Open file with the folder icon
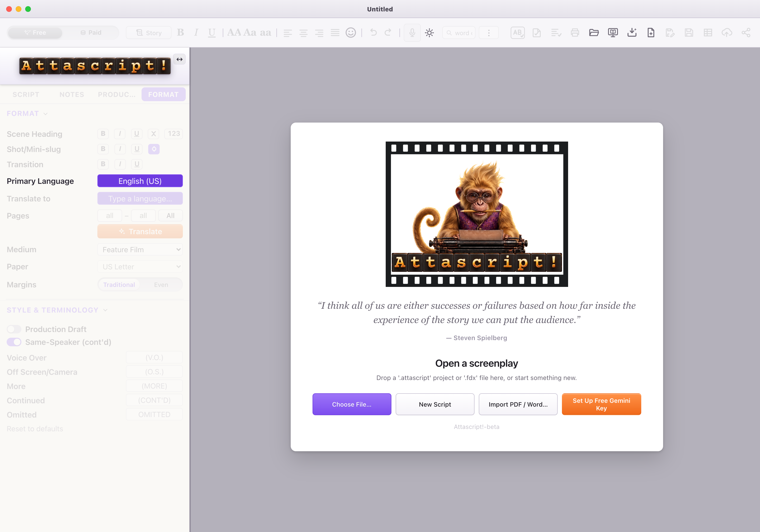 tap(594, 33)
